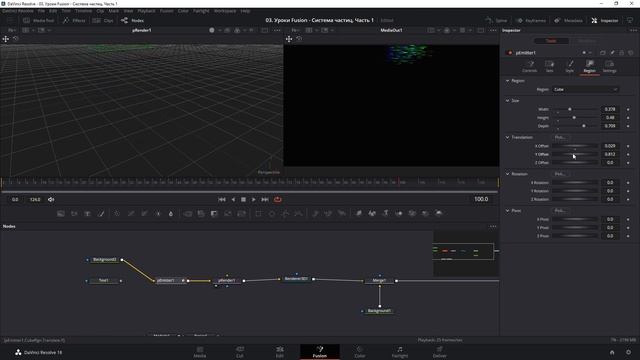Toggle the Spline editor panel

[x=496, y=20]
